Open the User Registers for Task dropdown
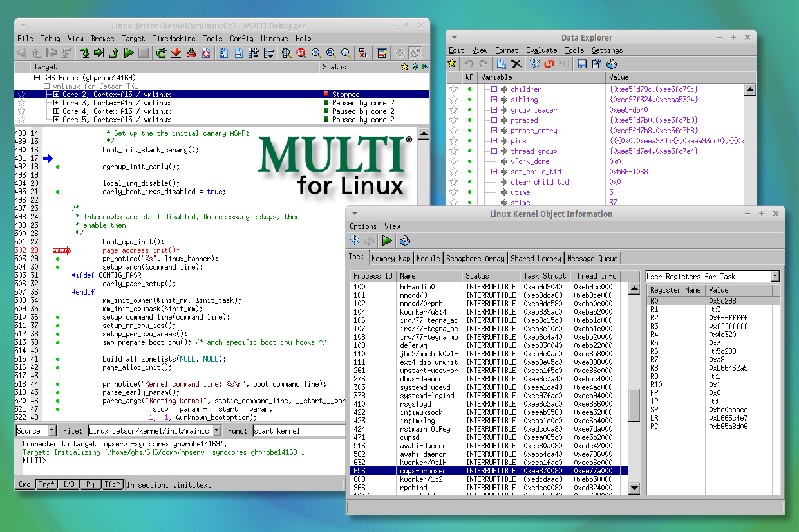This screenshot has height=532, width=799. [775, 277]
